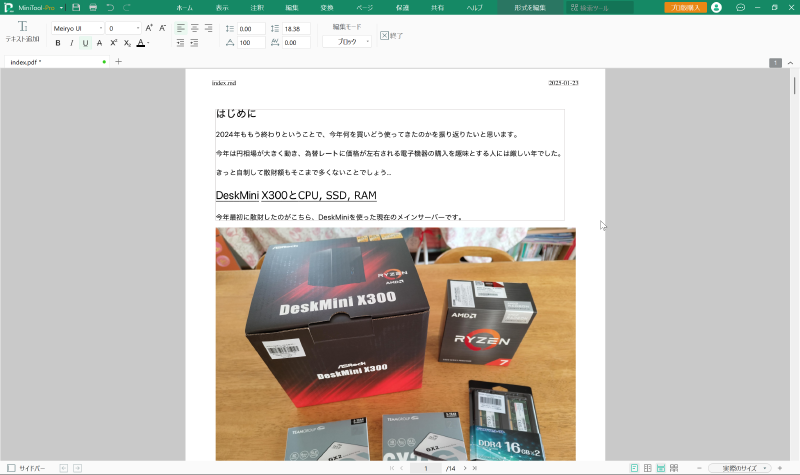Image resolution: width=800 pixels, height=475 pixels.
Task: Click the 終了 exit editing button
Action: (x=388, y=36)
